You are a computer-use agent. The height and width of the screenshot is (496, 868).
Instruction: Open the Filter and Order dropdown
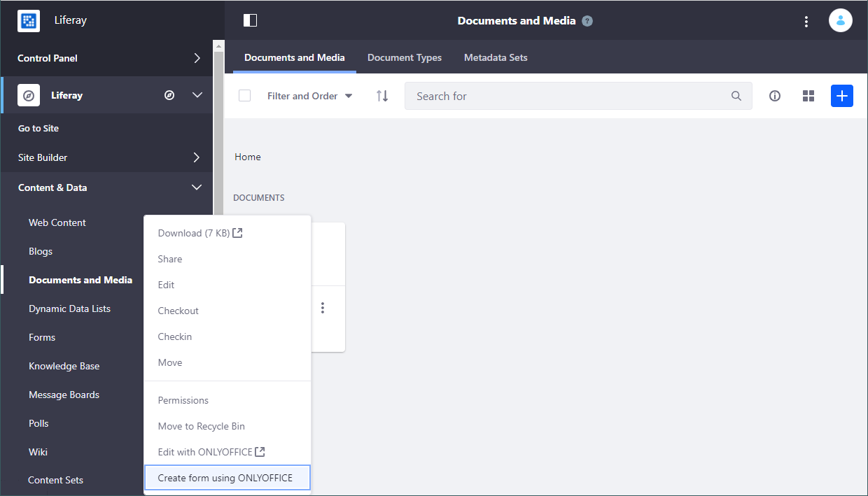click(309, 96)
